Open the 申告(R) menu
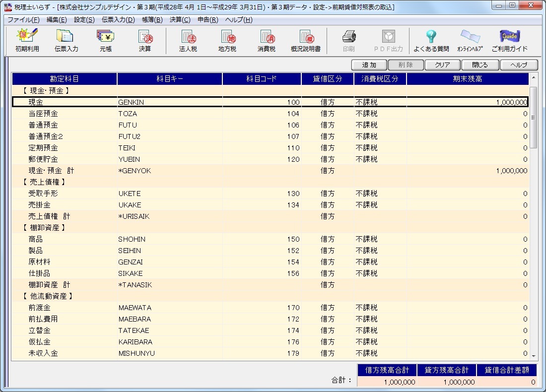546x392 pixels. (207, 20)
